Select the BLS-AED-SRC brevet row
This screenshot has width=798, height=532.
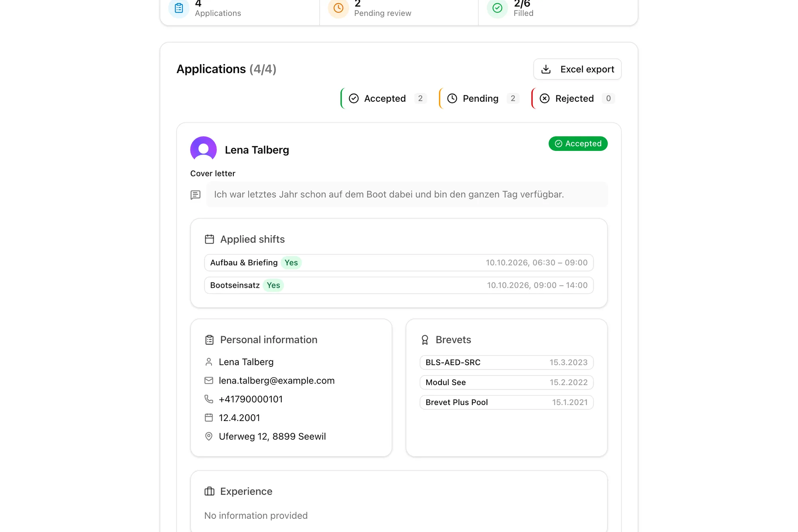coord(507,362)
